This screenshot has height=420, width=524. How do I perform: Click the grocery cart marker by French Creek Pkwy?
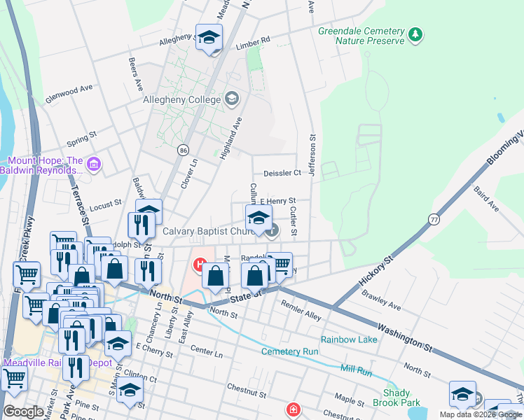[x=27, y=276]
